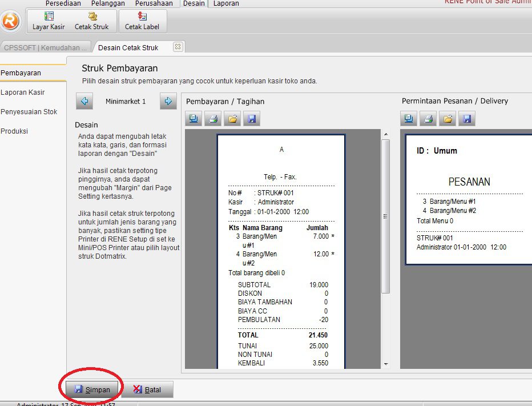Image resolution: width=532 pixels, height=406 pixels.
Task: Click the Cetak Struk toolbar button
Action: click(91, 21)
